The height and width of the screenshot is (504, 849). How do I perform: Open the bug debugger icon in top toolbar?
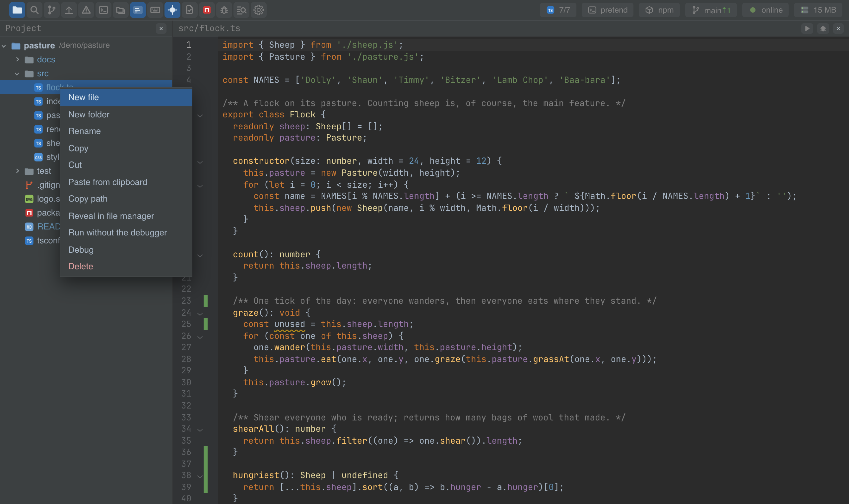224,10
